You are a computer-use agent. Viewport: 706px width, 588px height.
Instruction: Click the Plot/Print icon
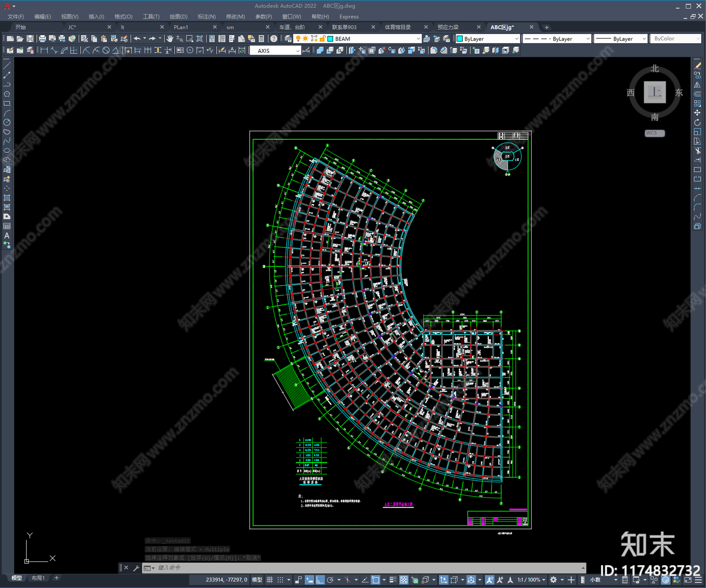[x=42, y=39]
